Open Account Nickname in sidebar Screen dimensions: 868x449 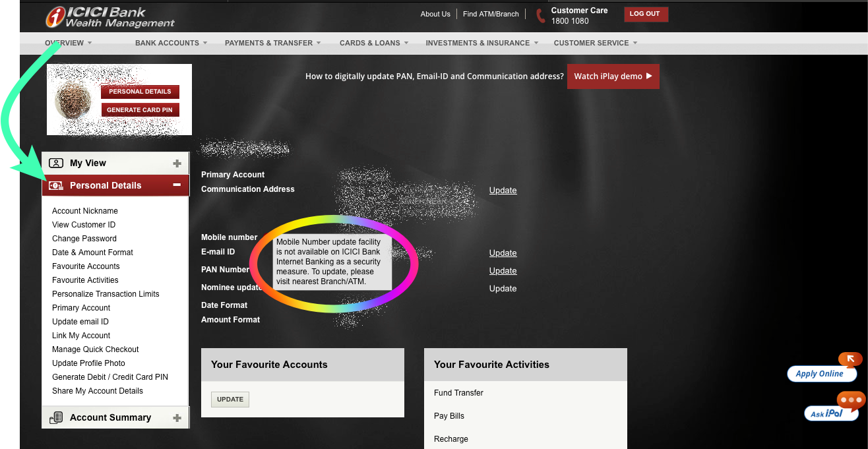point(85,211)
